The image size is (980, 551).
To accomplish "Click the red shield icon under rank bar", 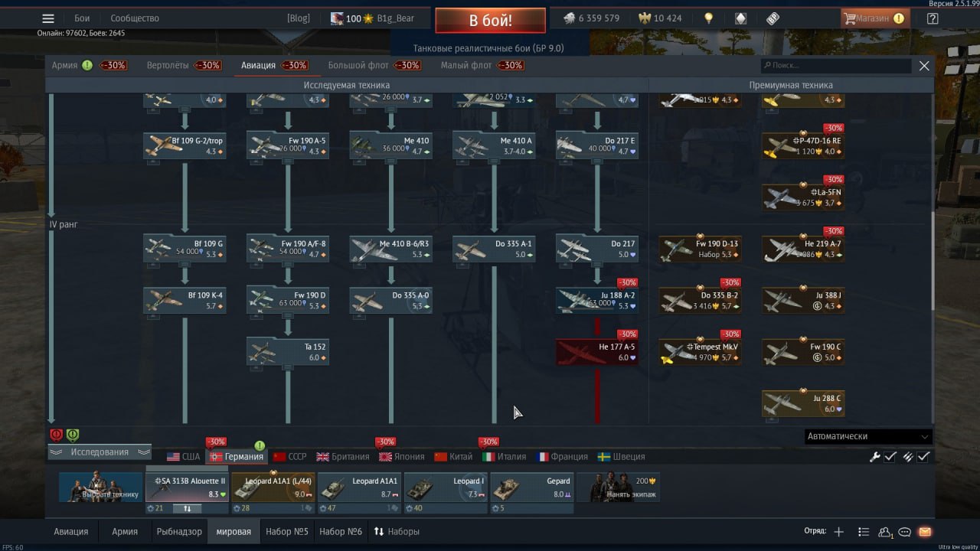I will [x=56, y=435].
